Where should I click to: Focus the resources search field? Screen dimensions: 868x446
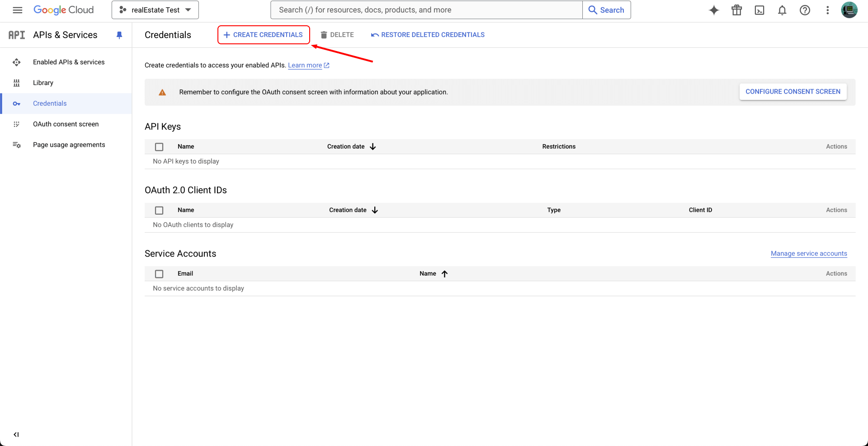click(426, 10)
